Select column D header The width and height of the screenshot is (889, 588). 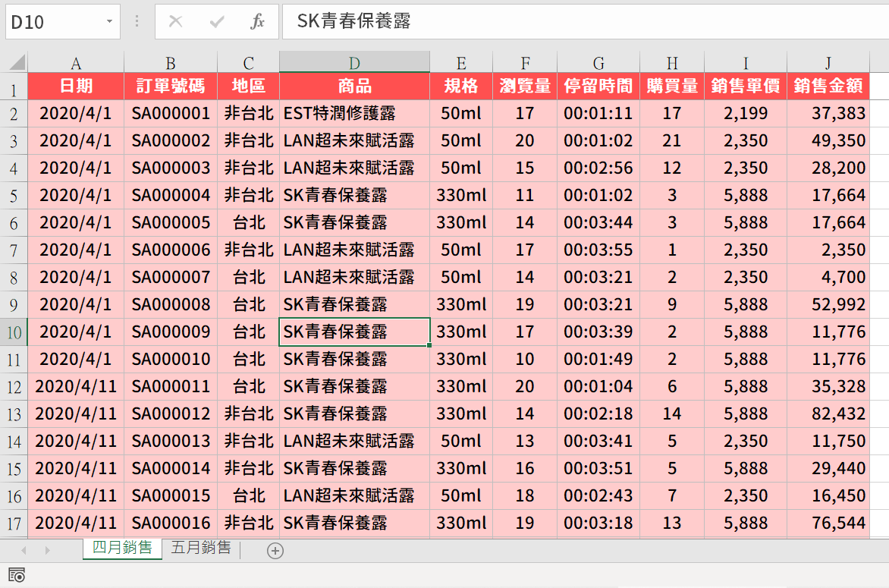[x=354, y=62]
